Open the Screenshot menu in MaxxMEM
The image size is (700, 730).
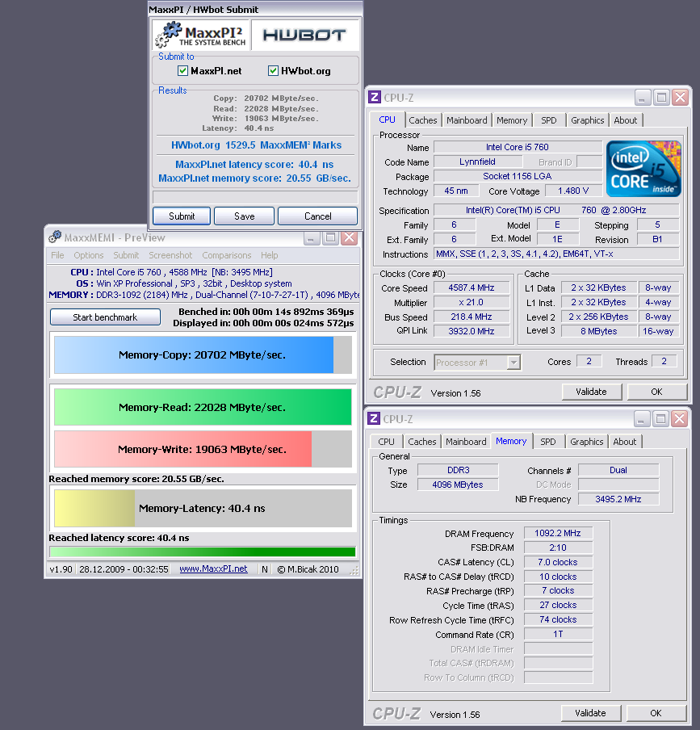coord(170,255)
